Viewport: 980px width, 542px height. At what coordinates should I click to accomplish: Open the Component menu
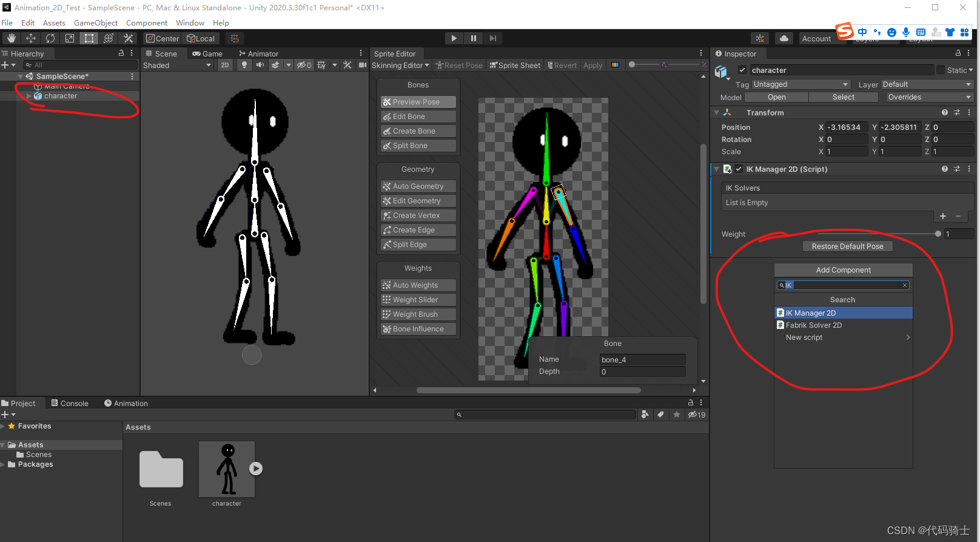(147, 22)
